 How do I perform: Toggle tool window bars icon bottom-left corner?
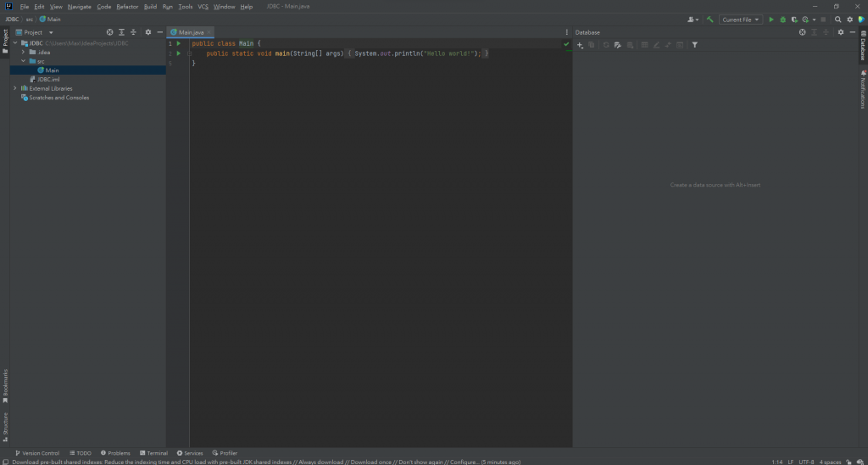tap(4, 461)
